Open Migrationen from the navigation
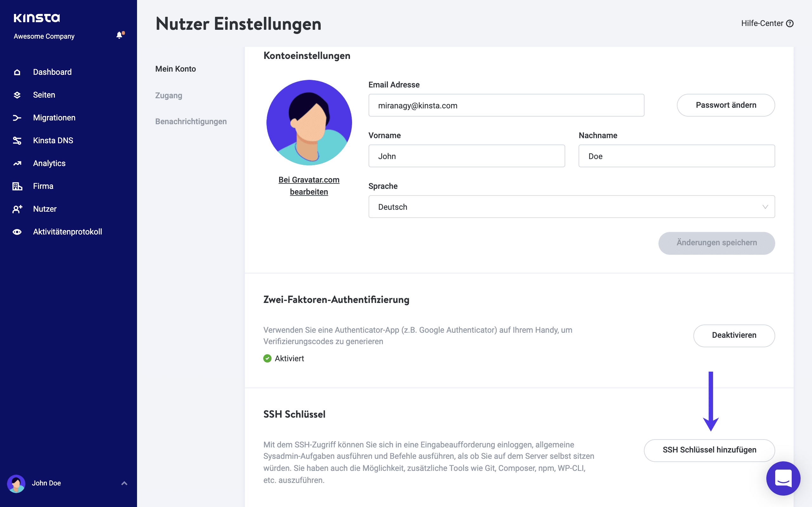Screen dimensions: 812x507 point(54,118)
